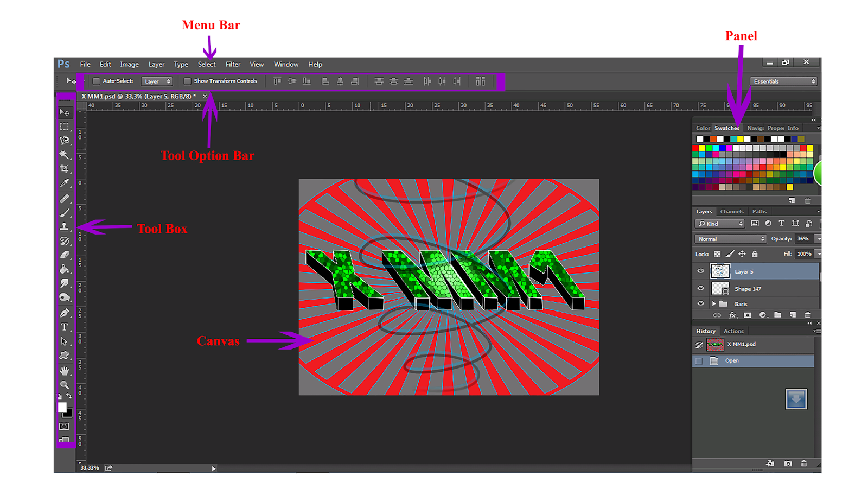Hide Layer 5 visibility eye
868x488 pixels.
(x=700, y=271)
